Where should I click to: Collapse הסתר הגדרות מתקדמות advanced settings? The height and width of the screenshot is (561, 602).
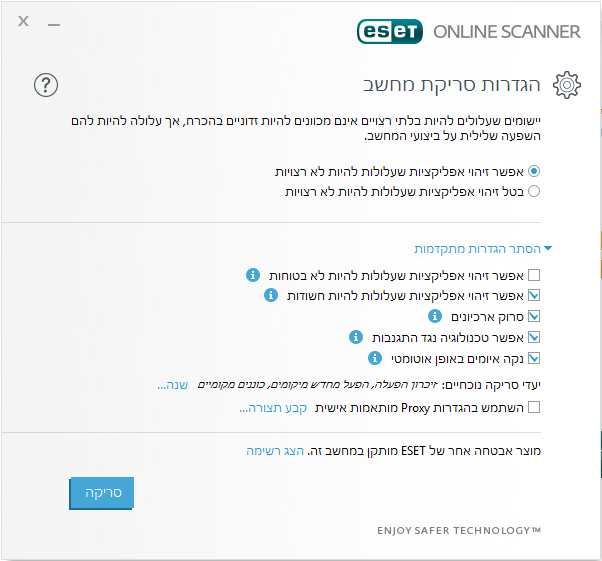tap(483, 249)
